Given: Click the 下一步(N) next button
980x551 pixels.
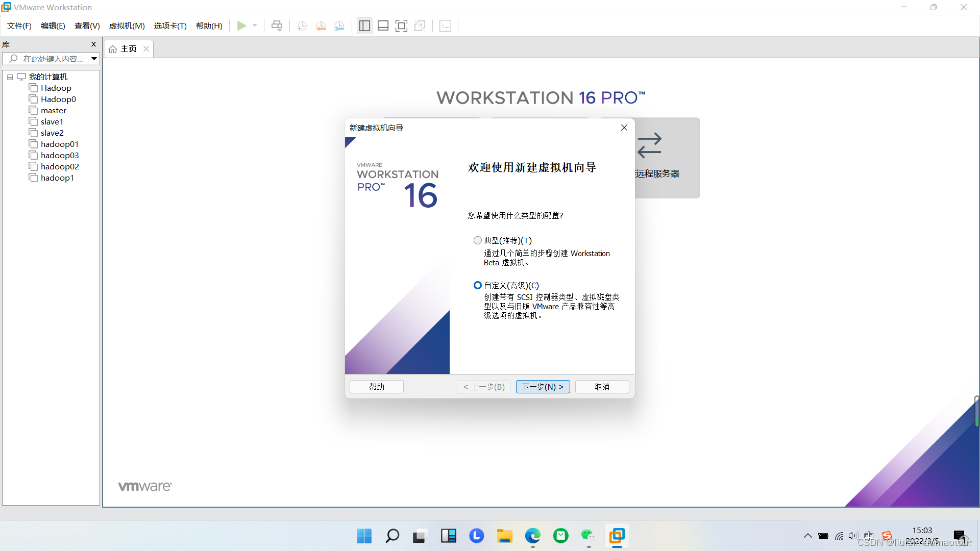Looking at the screenshot, I should [x=543, y=387].
